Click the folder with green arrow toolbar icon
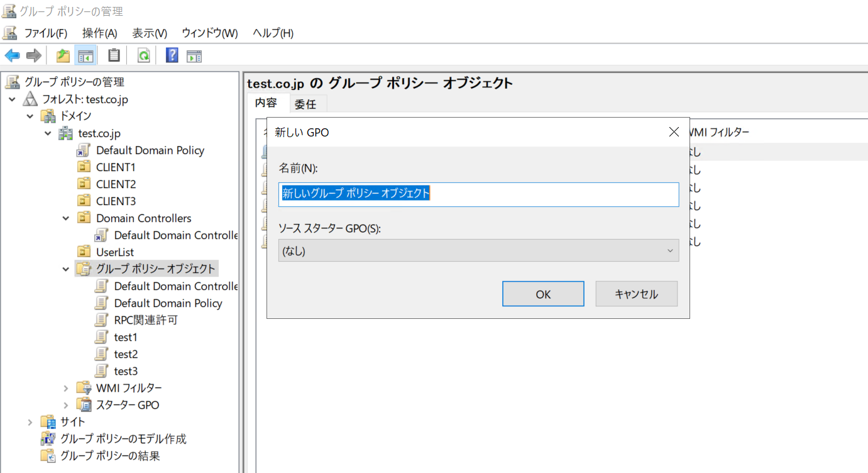This screenshot has width=868, height=473. coord(62,55)
